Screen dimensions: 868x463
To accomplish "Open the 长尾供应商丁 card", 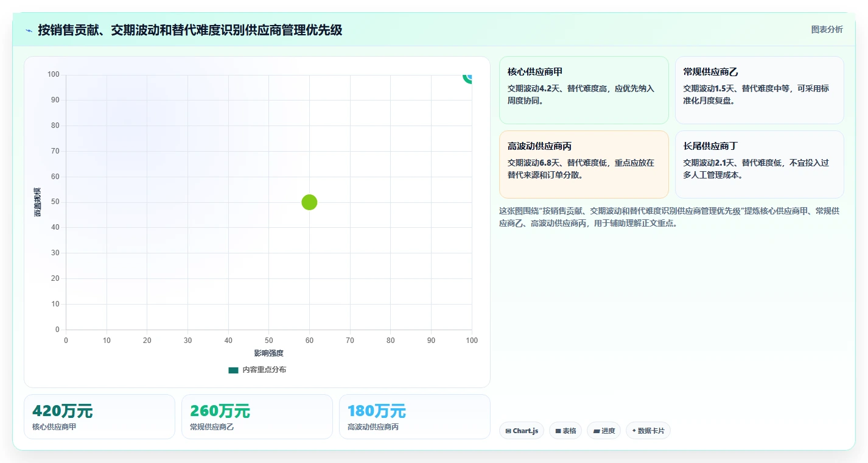I will tap(759, 164).
